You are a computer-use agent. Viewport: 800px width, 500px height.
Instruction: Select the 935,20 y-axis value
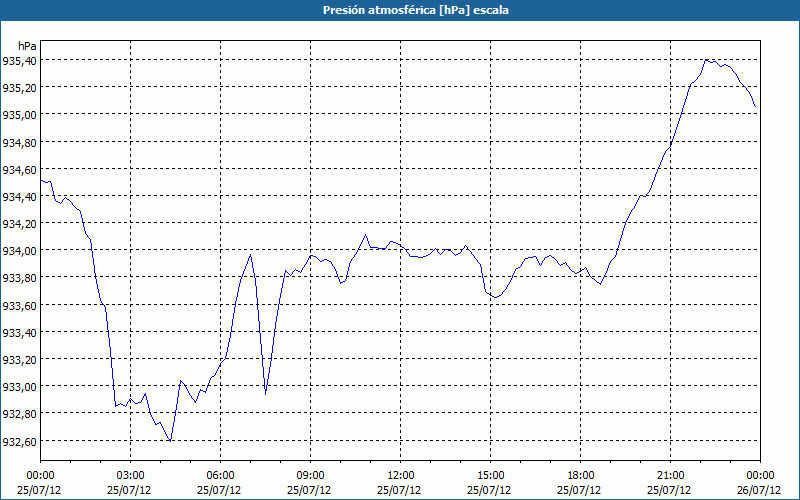[x=19, y=88]
